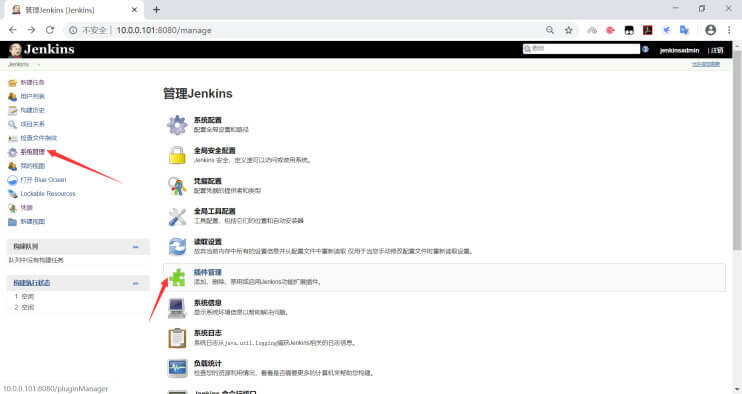Click the 新建任务 icon in the sidebar
This screenshot has width=742, height=394.
coord(12,83)
